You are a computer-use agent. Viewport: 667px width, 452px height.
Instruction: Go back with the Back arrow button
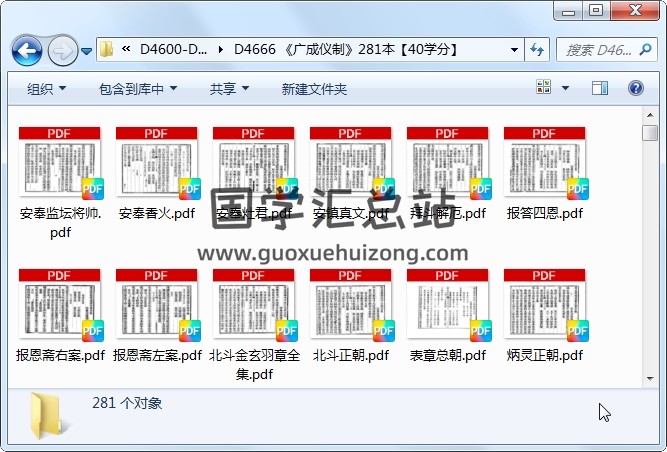pos(27,51)
